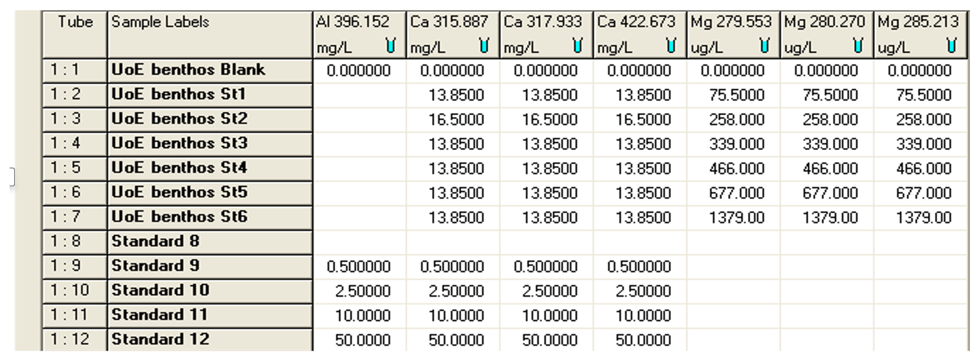Screen dimensions: 980x364
Task: Select the Tube column header
Action: (x=75, y=34)
